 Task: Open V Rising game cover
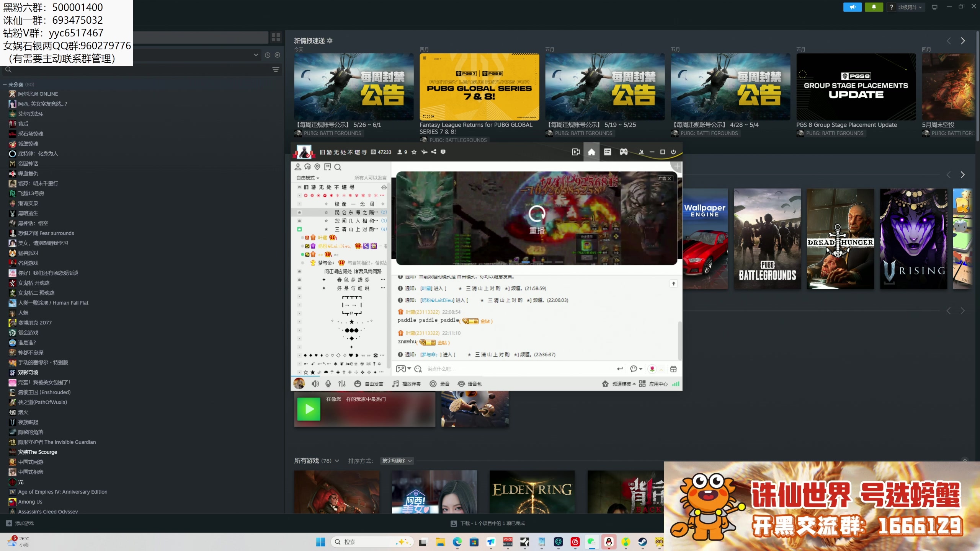coord(913,239)
